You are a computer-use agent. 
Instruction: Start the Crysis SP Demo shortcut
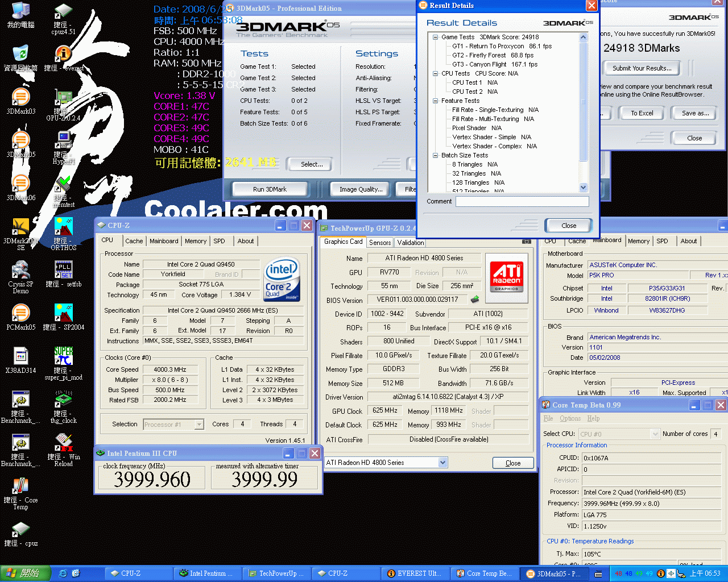pos(20,277)
